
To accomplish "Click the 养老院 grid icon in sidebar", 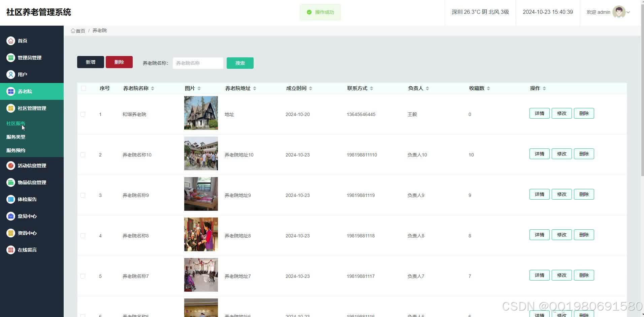I will pos(11,91).
